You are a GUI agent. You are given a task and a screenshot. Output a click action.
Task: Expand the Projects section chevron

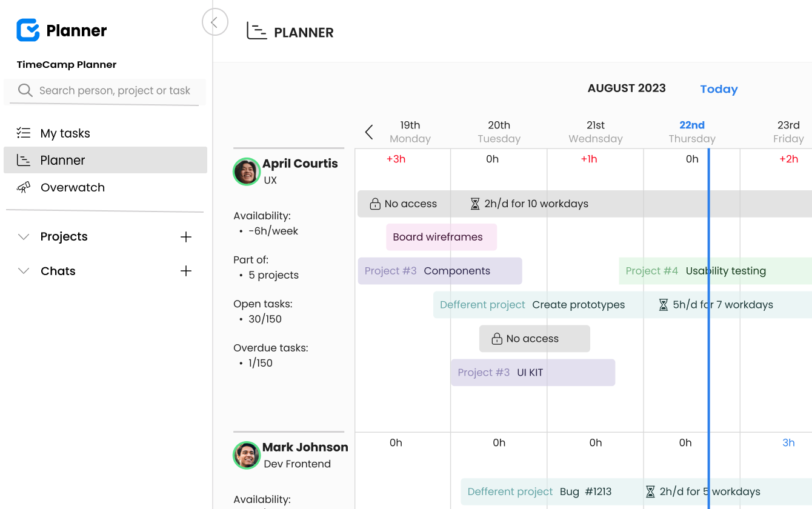[x=24, y=237]
